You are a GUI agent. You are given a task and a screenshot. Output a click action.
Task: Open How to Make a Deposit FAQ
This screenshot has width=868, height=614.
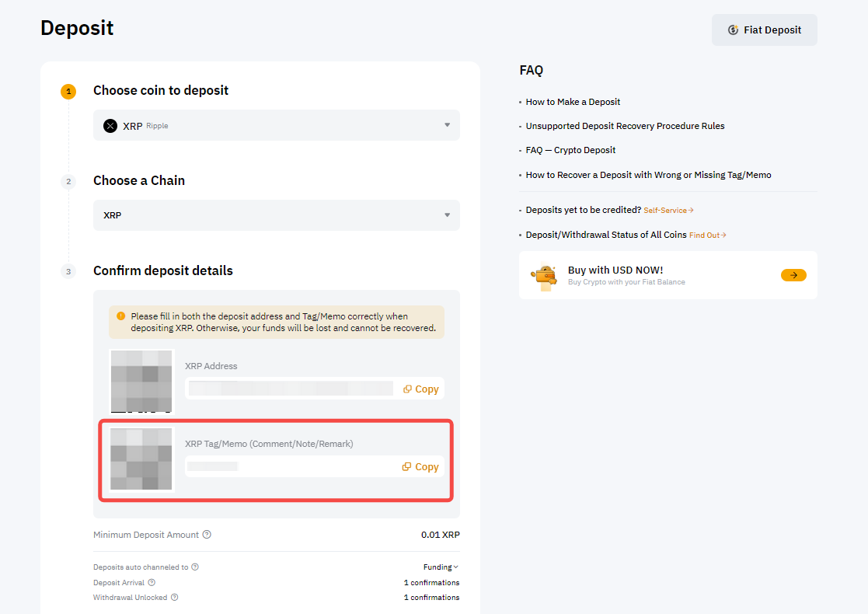[573, 102]
